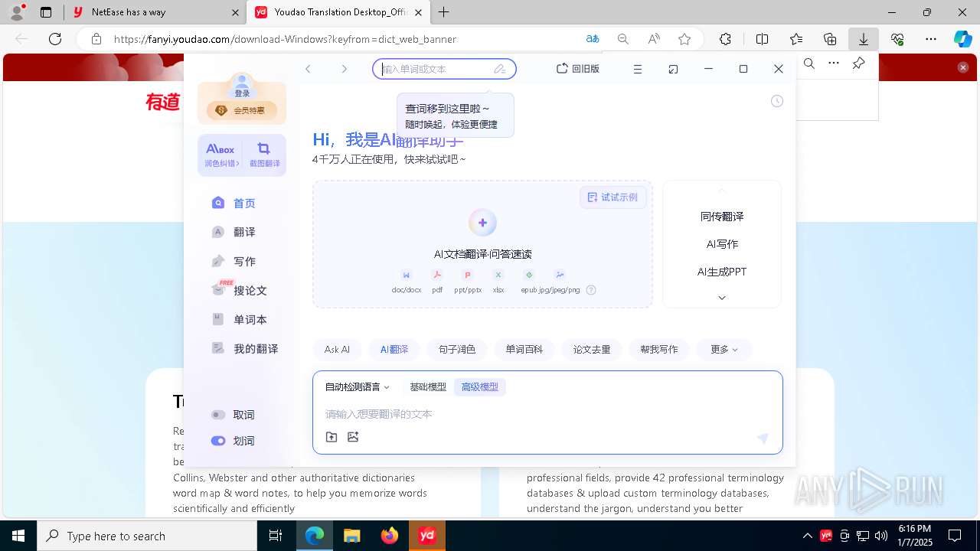The height and width of the screenshot is (551, 980).
Task: Select the doc/docx file type icon
Action: (x=407, y=275)
